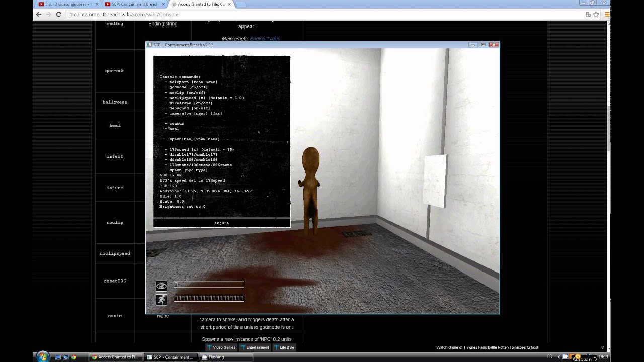Click the 'Entertainment' footer button

pos(255,347)
